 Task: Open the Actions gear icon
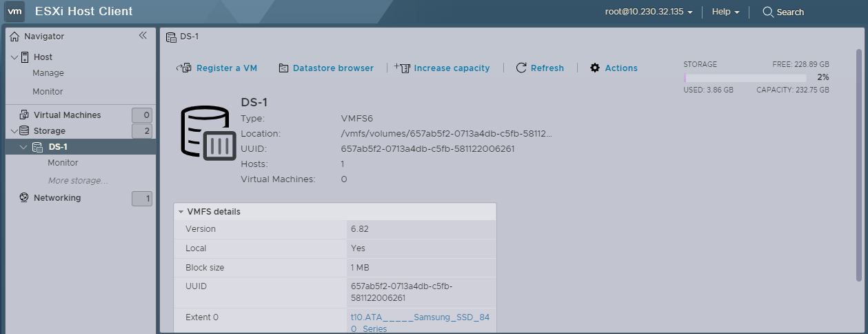click(x=595, y=68)
